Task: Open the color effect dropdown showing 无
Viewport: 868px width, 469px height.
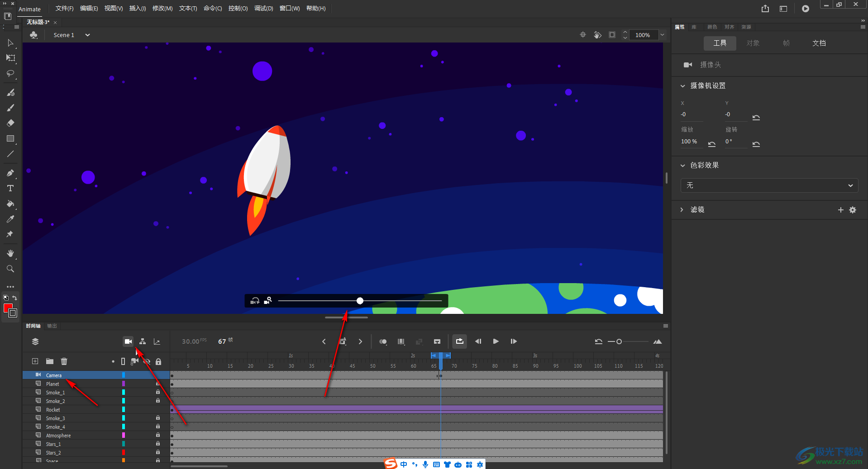Action: point(769,185)
